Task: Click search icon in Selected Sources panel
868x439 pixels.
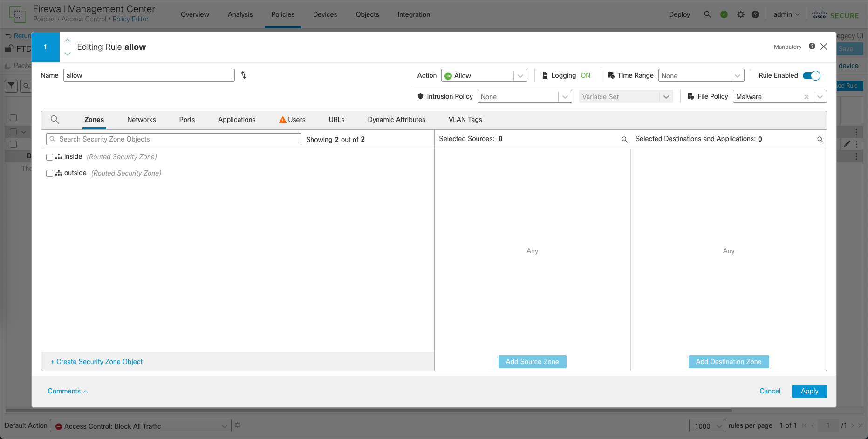Action: click(624, 140)
